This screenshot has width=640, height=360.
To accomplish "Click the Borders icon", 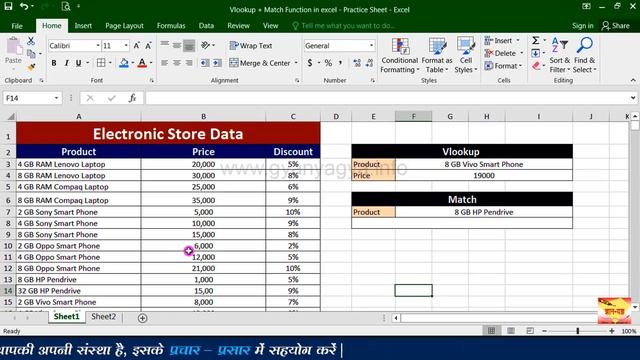I will click(x=101, y=63).
